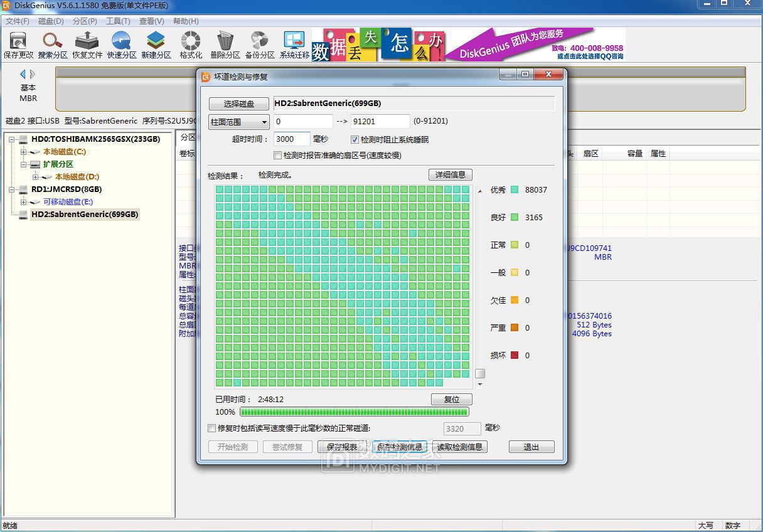The width and height of the screenshot is (763, 532).
Task: Click the 损坏 red color swatch
Action: point(515,355)
